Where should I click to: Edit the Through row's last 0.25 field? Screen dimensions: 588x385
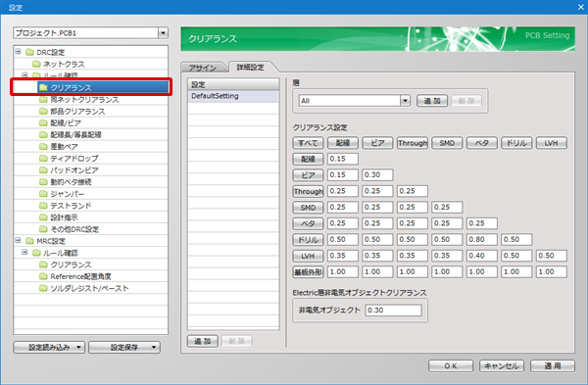click(413, 191)
